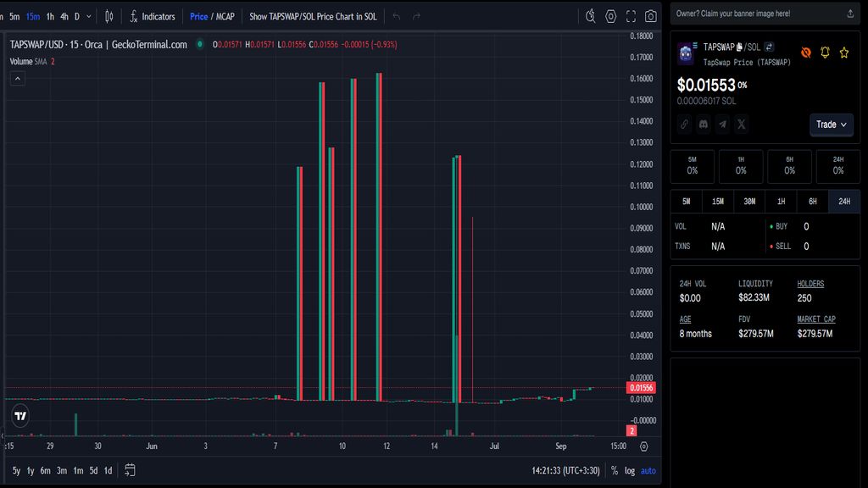Open time axis settings gear
Screen dimensions: 868x488
[644, 446]
